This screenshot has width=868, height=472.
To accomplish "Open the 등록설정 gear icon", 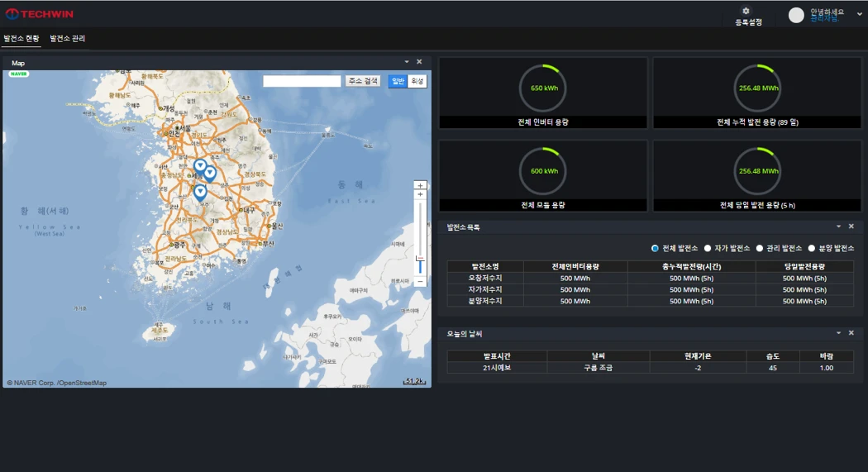I will click(746, 11).
